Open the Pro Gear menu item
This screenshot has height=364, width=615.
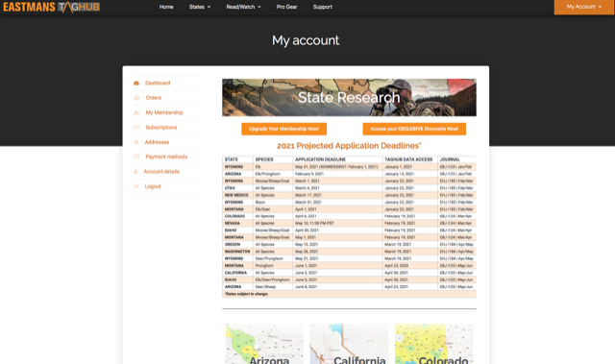[x=286, y=7]
